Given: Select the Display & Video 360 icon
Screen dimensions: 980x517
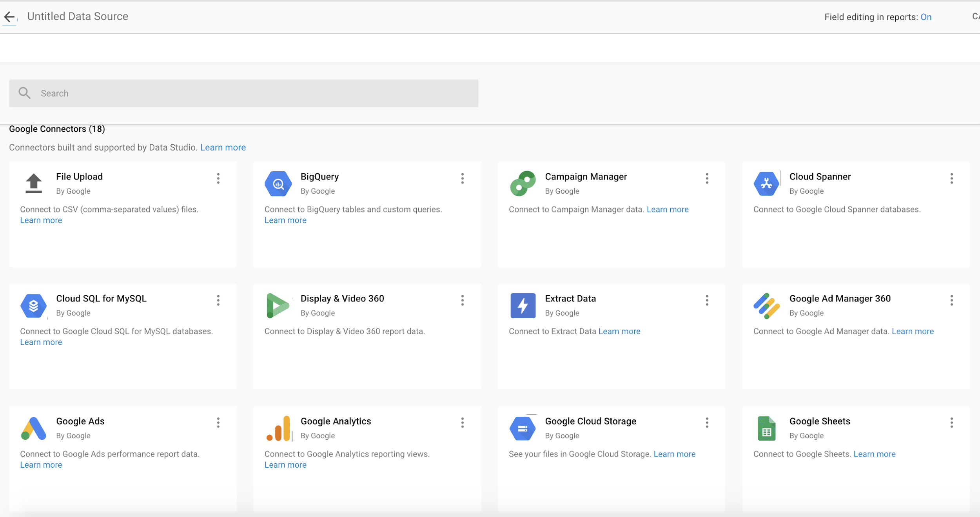Looking at the screenshot, I should (x=278, y=305).
